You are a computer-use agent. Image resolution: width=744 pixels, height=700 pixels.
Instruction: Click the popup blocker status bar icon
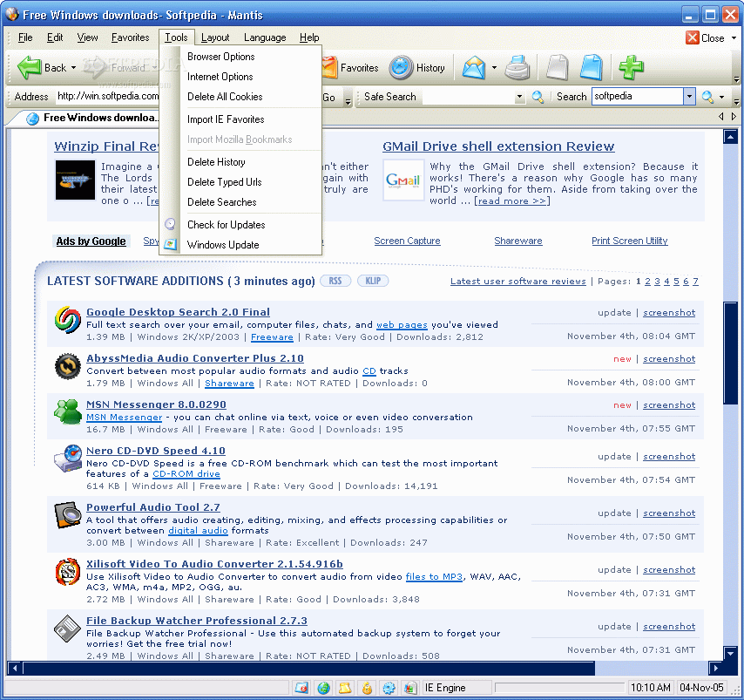tap(301, 687)
